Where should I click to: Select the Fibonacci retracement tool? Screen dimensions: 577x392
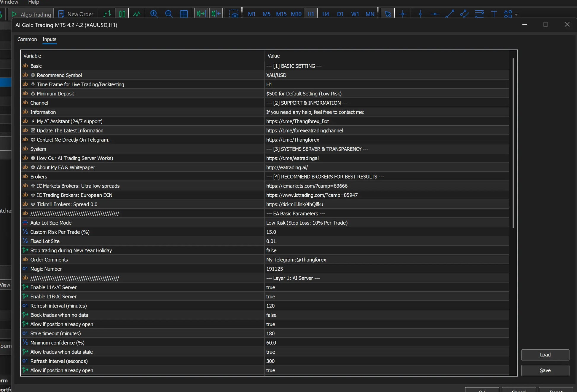point(479,14)
